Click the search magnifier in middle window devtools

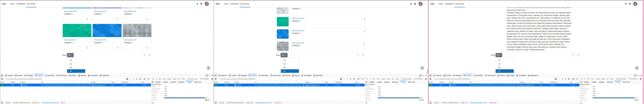click(x=351, y=79)
